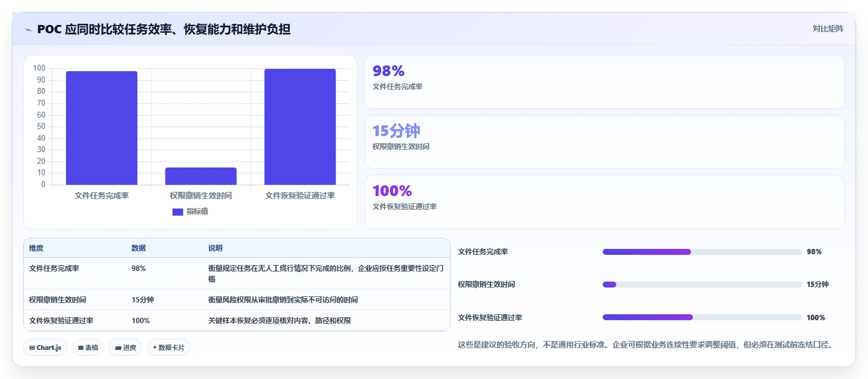Click the 对比矩阵 label in header

pyautogui.click(x=828, y=29)
